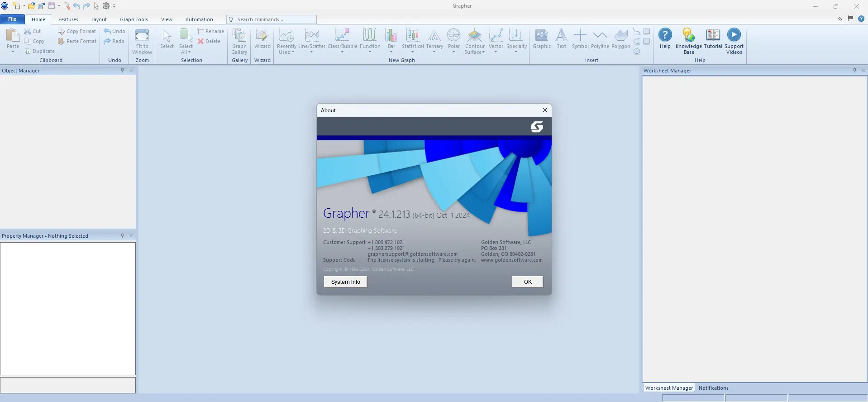This screenshot has width=868, height=402.
Task: Click the Copy Format command
Action: click(77, 31)
